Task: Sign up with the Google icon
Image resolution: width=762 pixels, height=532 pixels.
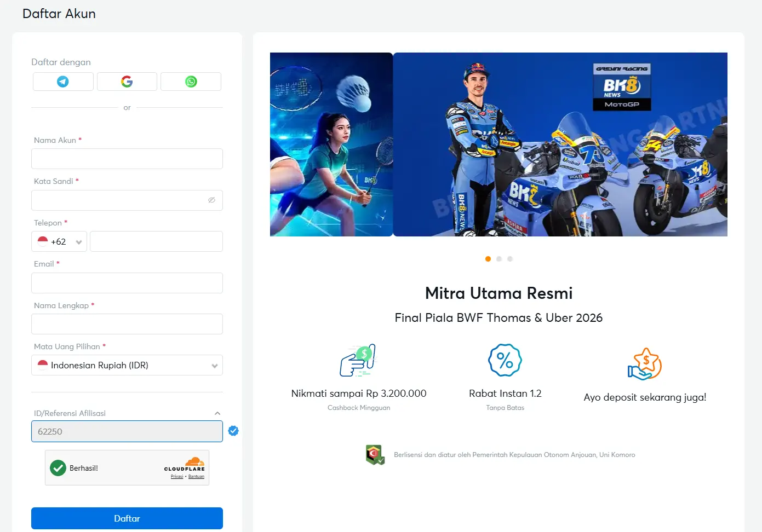Action: 127,82
